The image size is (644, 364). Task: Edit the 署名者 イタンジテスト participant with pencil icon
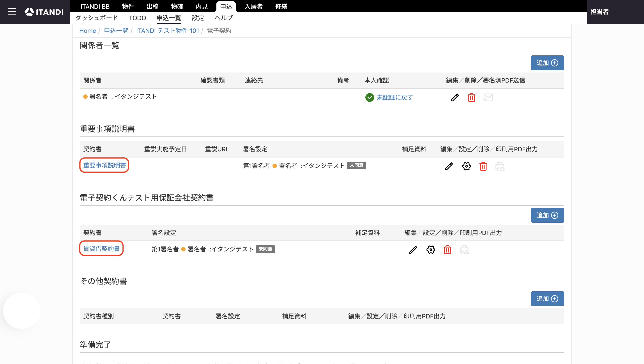(x=455, y=97)
